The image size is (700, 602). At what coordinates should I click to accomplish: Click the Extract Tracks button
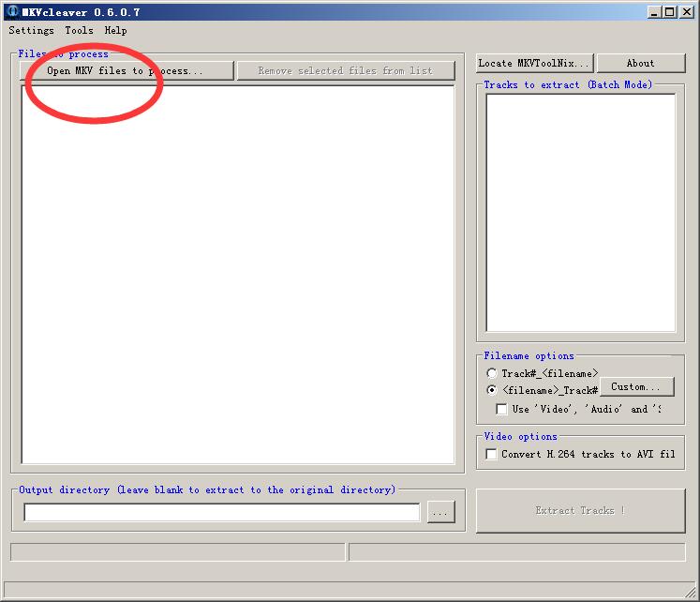click(580, 510)
